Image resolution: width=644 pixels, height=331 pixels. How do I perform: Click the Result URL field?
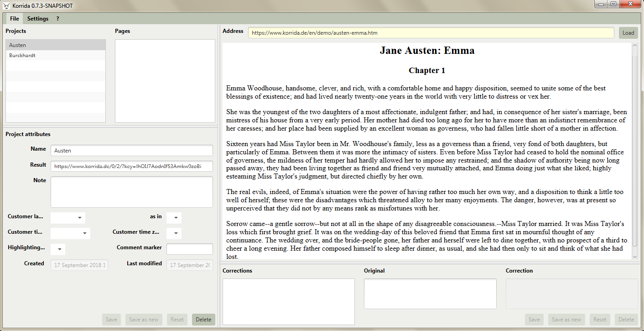click(x=132, y=166)
